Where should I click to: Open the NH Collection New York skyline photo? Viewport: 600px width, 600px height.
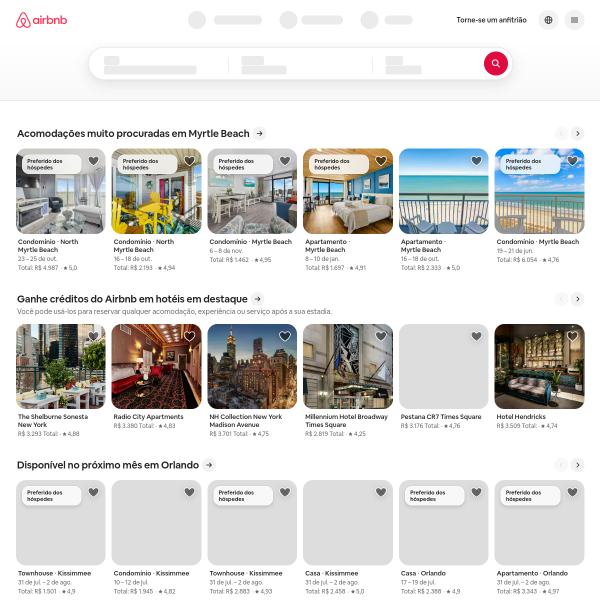pos(252,367)
